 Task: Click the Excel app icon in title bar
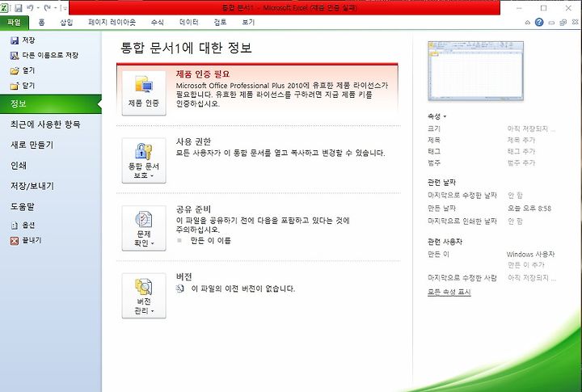[x=4, y=8]
